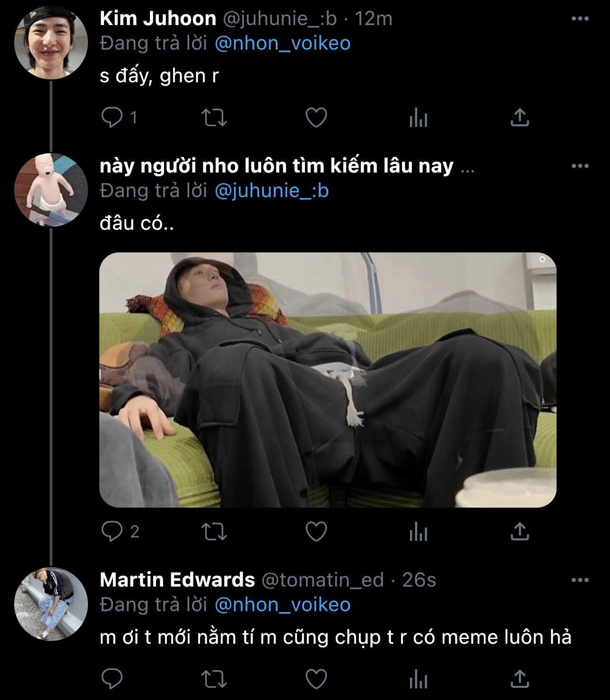Open more options for Martin Edwards' tweet
This screenshot has width=610, height=700.
pos(580,580)
